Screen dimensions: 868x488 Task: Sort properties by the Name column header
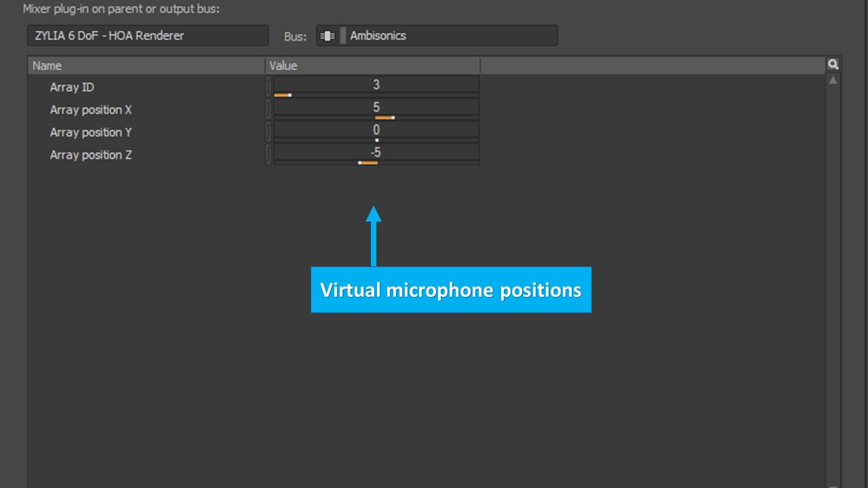pos(146,66)
